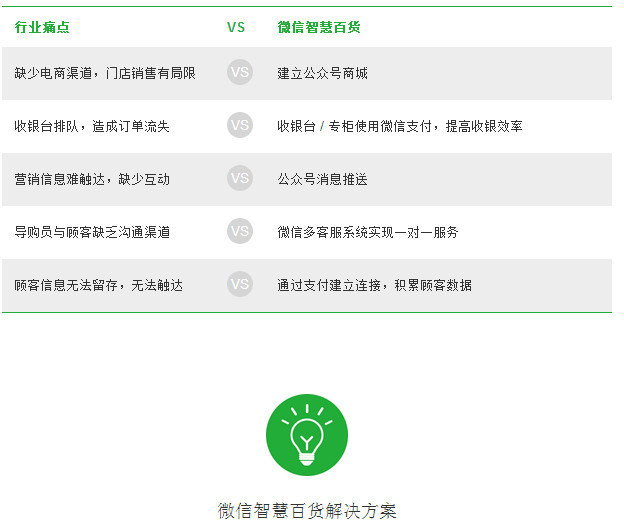Click VS badge in 营销信息难触达 row
This screenshot has height=529, width=624.
[240, 178]
